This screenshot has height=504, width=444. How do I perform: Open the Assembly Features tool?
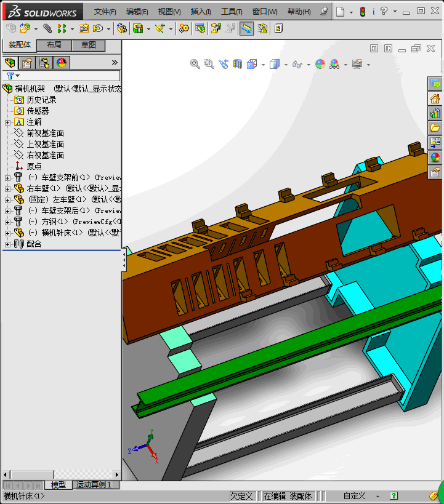tap(138, 28)
